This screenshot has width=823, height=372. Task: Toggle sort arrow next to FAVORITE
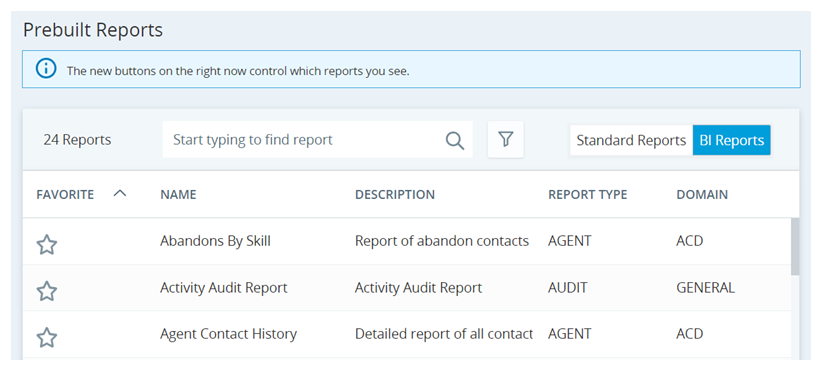(x=120, y=194)
